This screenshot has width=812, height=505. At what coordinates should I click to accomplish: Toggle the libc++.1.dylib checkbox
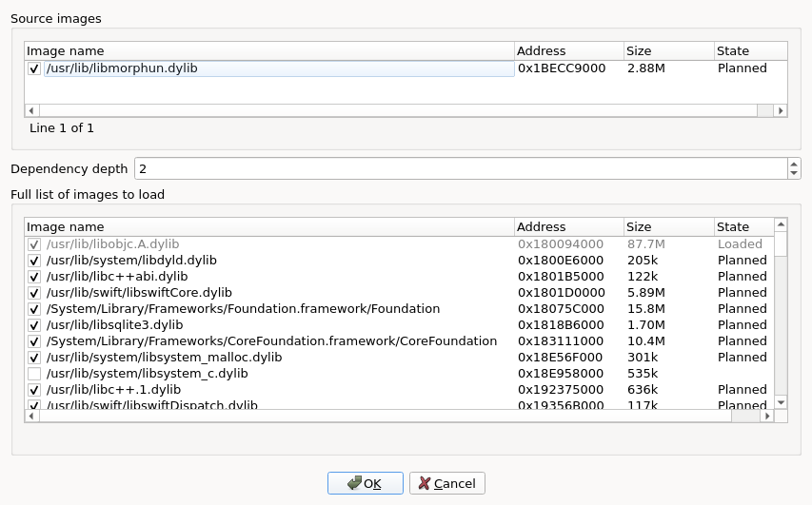(x=34, y=390)
